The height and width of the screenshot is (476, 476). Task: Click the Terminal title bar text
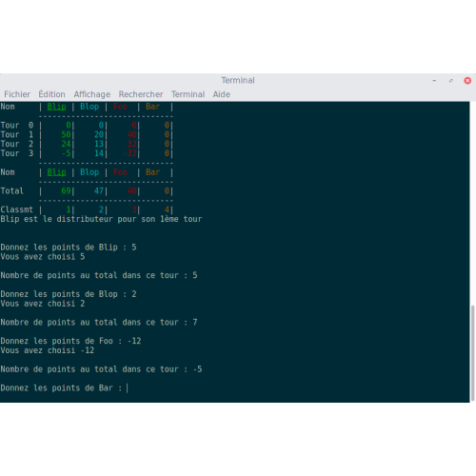tap(238, 80)
